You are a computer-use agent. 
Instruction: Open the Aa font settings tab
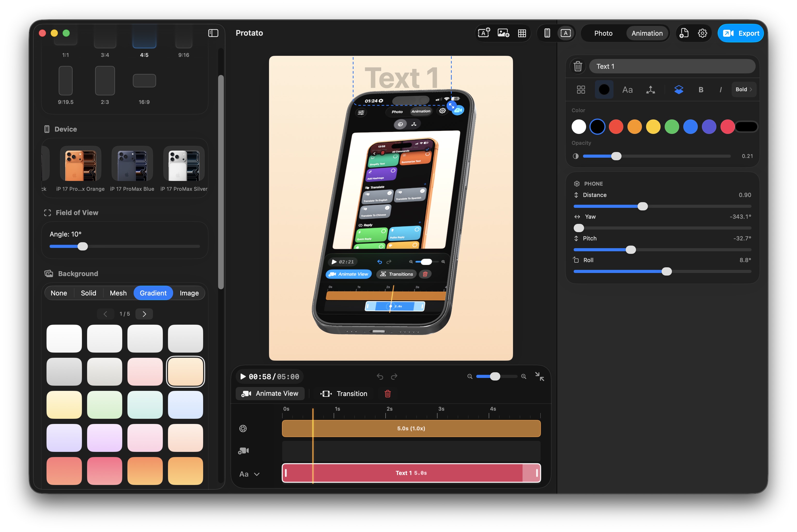click(x=627, y=89)
